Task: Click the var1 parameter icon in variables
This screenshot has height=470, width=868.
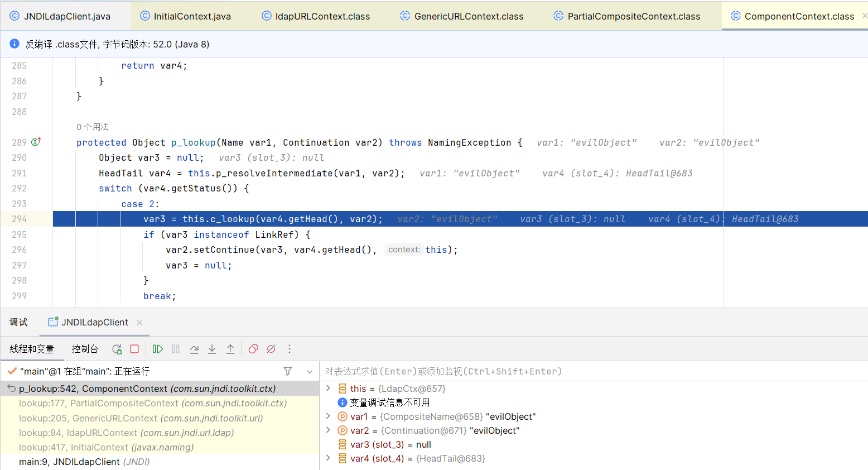Action: point(343,416)
